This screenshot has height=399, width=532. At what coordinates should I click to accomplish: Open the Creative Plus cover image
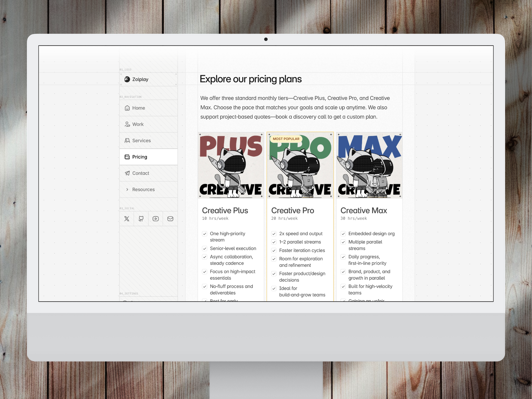(x=231, y=166)
